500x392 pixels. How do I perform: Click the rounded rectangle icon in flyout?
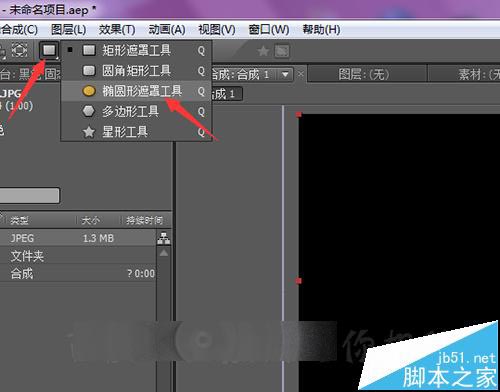tap(89, 70)
